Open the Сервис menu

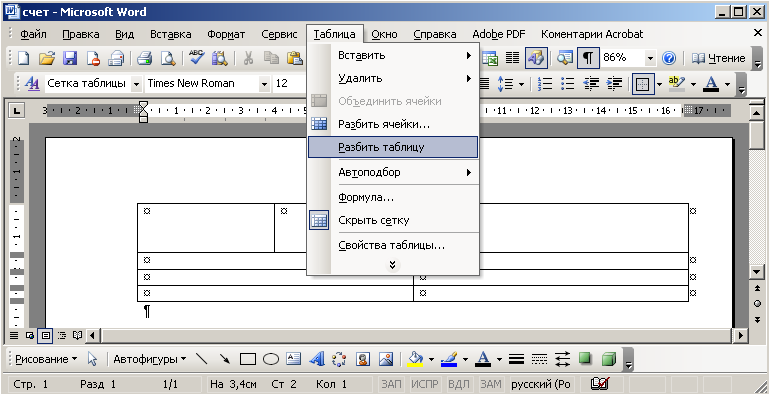(279, 34)
